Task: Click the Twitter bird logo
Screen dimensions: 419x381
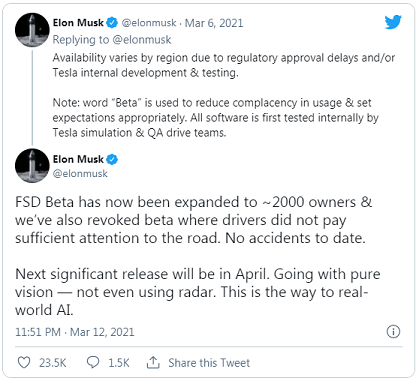Action: click(x=393, y=22)
